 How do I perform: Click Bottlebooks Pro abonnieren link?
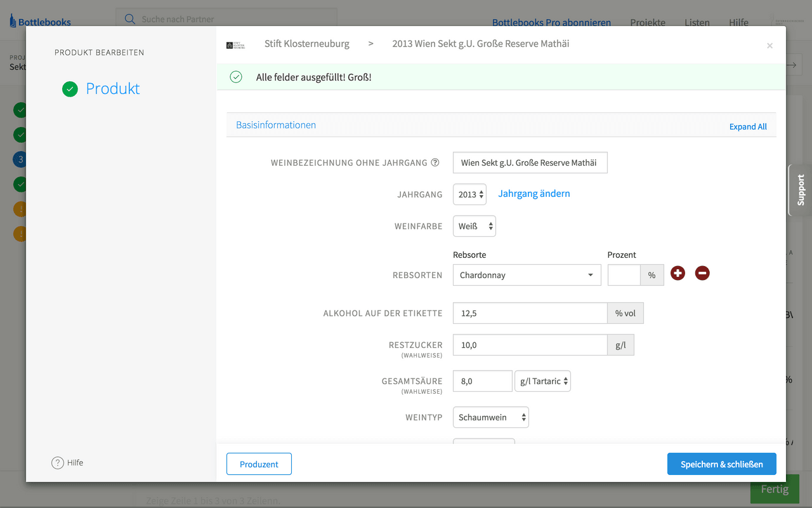click(551, 22)
